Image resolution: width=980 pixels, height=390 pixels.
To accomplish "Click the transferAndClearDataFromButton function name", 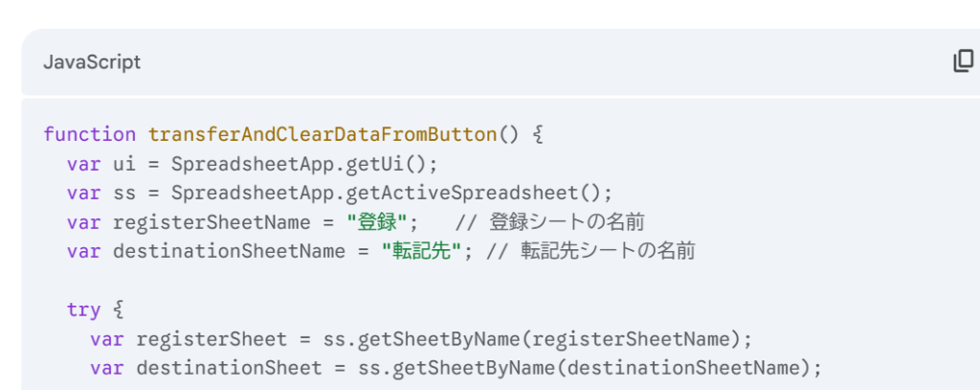I will click(x=323, y=134).
